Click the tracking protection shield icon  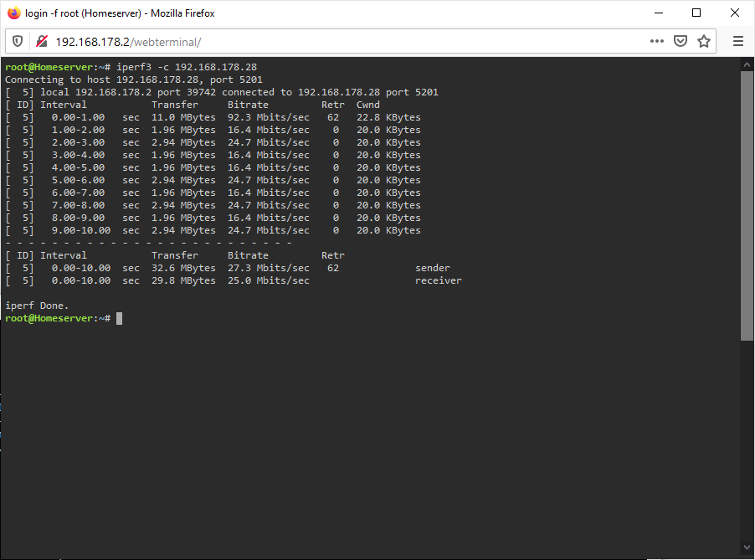(18, 41)
